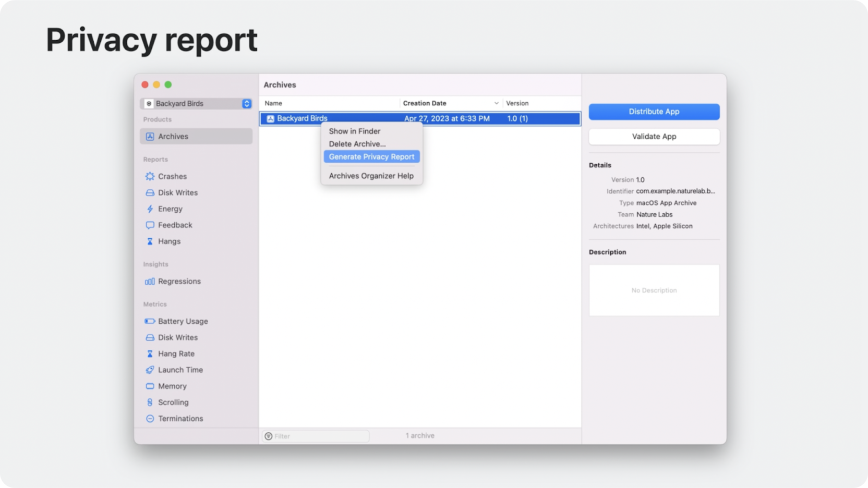Click the version 1.0 (1) cell

pyautogui.click(x=517, y=119)
